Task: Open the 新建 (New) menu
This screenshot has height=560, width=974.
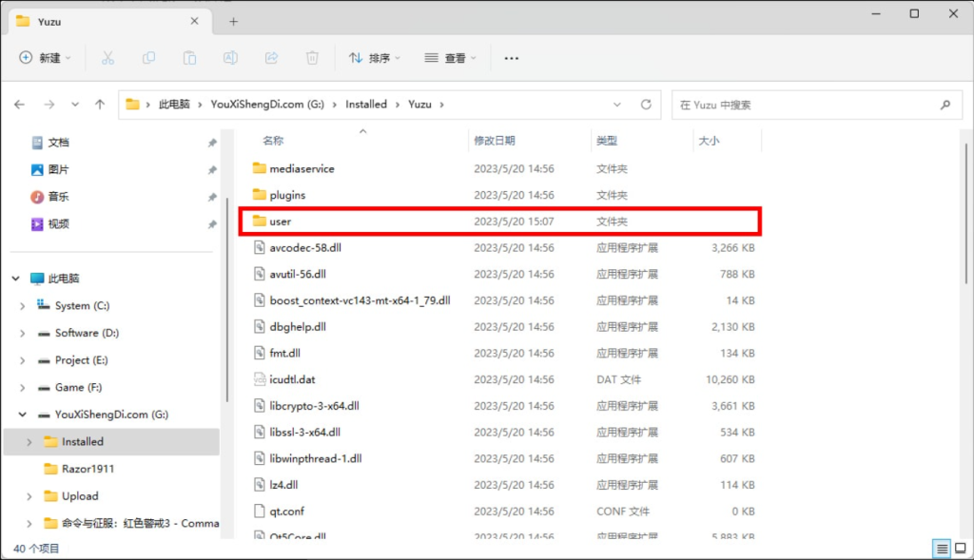Action: point(44,58)
